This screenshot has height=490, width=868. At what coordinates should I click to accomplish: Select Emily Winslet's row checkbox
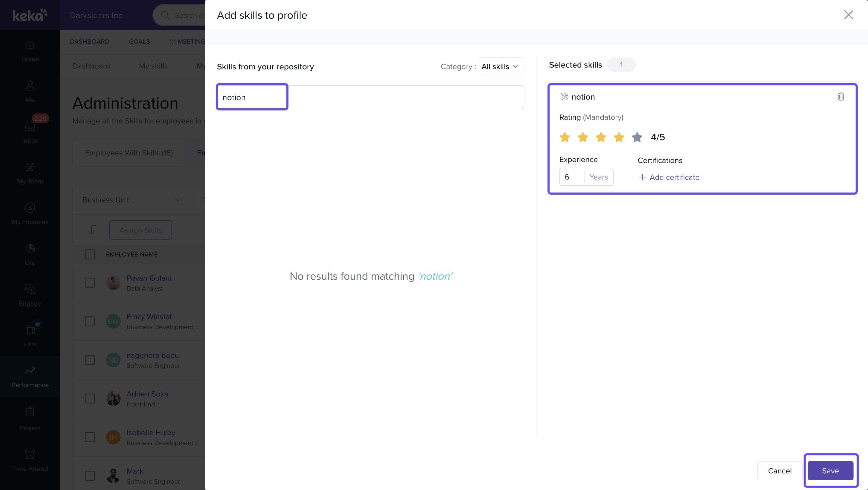point(90,321)
